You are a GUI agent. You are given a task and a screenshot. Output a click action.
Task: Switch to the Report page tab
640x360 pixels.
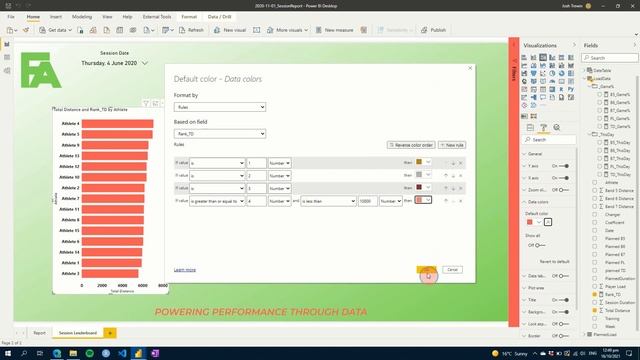pyautogui.click(x=40, y=333)
